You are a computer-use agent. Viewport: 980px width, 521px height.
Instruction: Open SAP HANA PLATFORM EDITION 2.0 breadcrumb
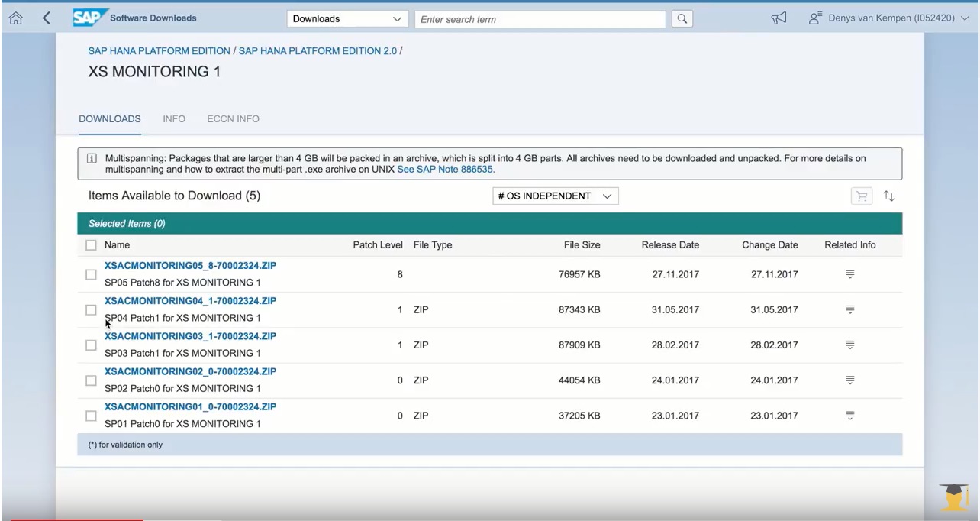[x=318, y=51]
